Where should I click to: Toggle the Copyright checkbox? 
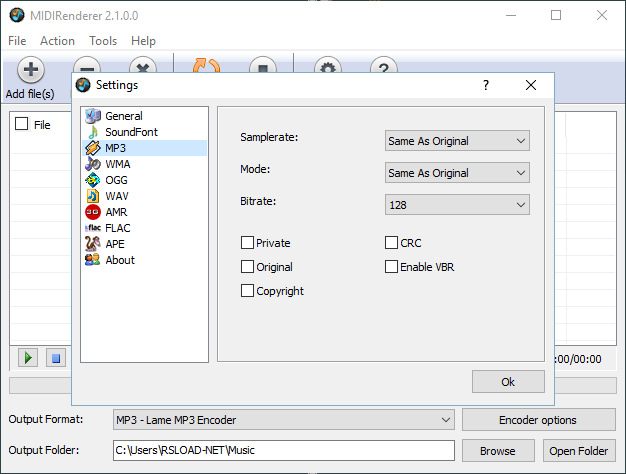pyautogui.click(x=247, y=290)
